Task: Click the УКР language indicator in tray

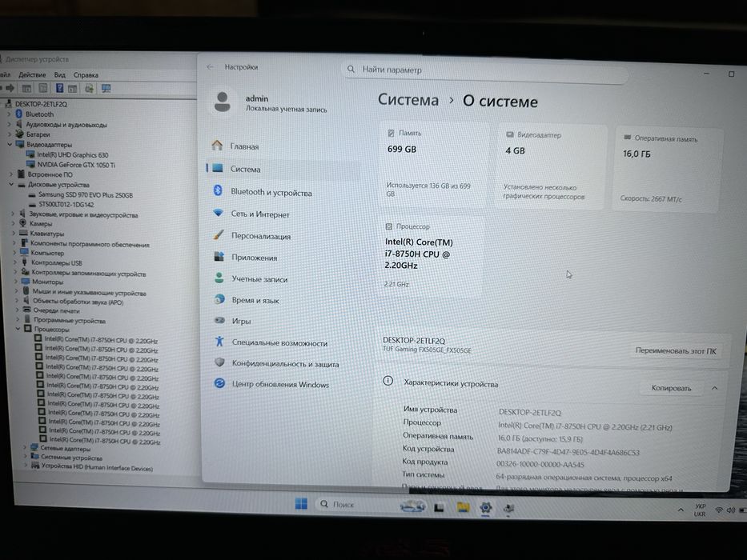Action: pyautogui.click(x=700, y=510)
